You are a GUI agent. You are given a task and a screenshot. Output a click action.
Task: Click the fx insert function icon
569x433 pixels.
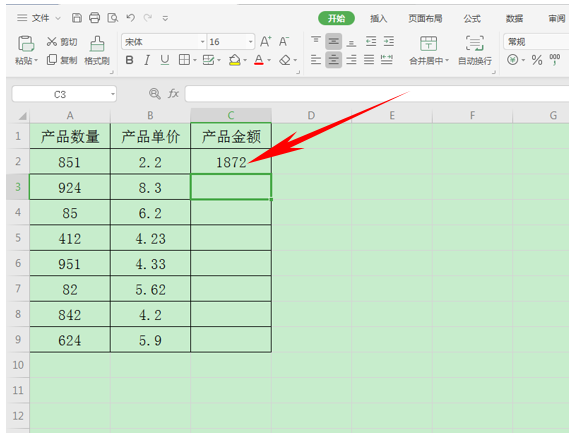(173, 94)
